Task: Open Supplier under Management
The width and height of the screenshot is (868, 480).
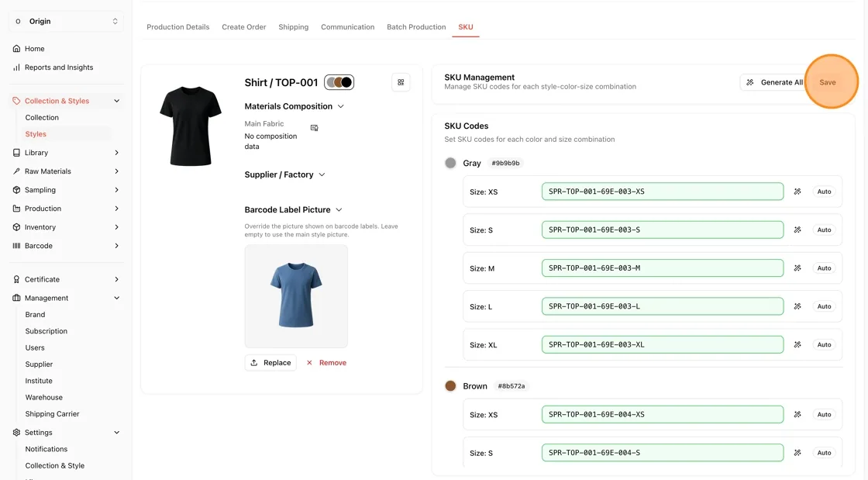Action: [39, 364]
